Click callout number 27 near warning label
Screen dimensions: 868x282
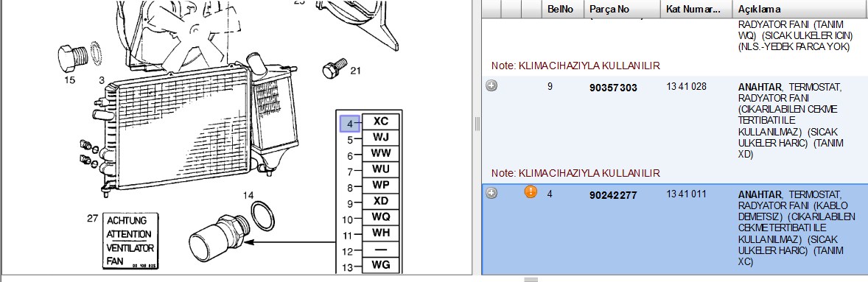92,219
